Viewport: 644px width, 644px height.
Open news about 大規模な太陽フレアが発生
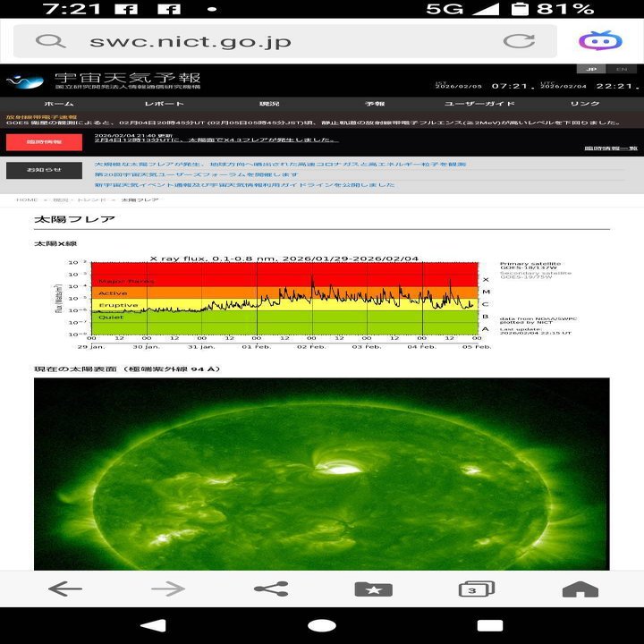click(x=280, y=165)
